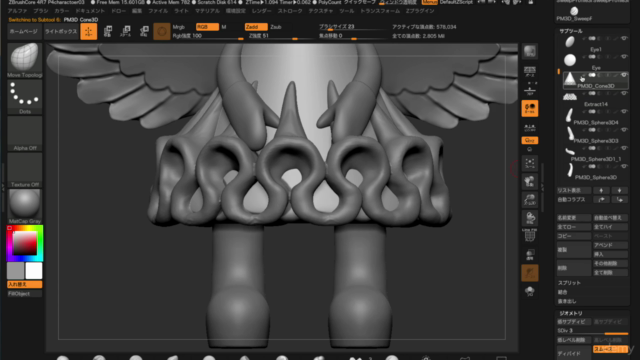Activate the Rotate transform icon
The image size is (640, 360).
[144, 31]
